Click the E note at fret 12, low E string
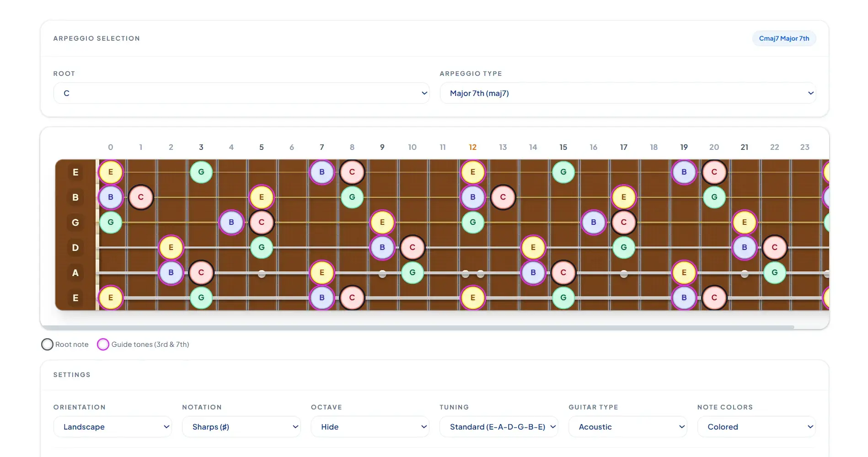Image resolution: width=868 pixels, height=457 pixels. click(x=473, y=298)
